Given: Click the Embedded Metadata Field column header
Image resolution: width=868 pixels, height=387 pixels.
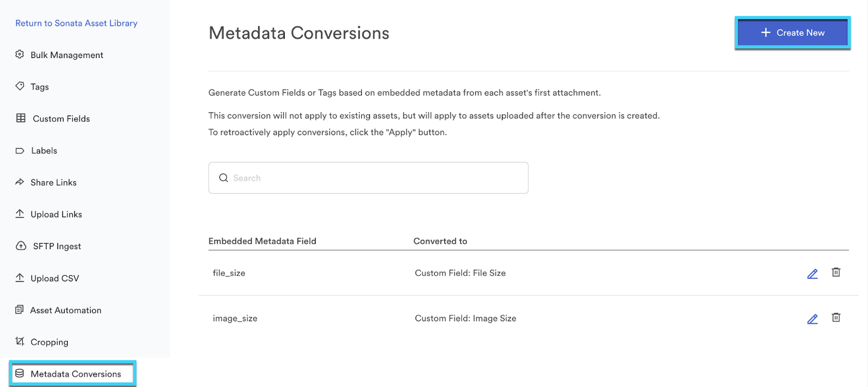Looking at the screenshot, I should [262, 241].
